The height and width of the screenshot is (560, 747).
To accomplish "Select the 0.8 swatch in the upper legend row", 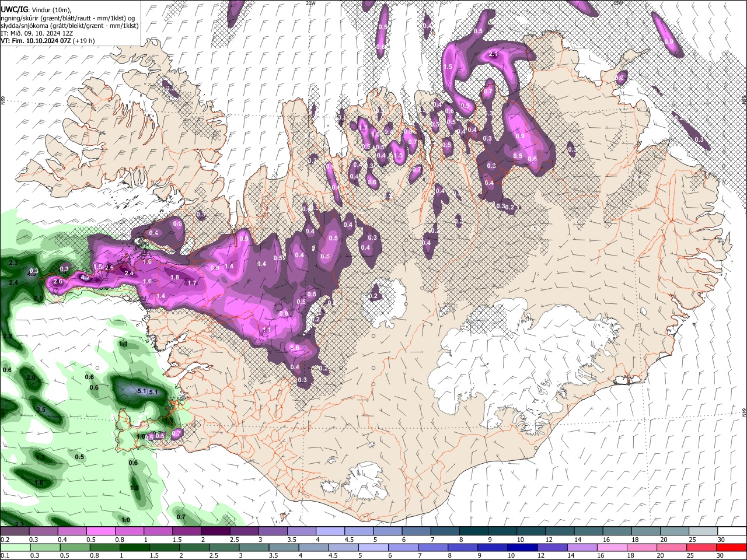I will [x=129, y=531].
